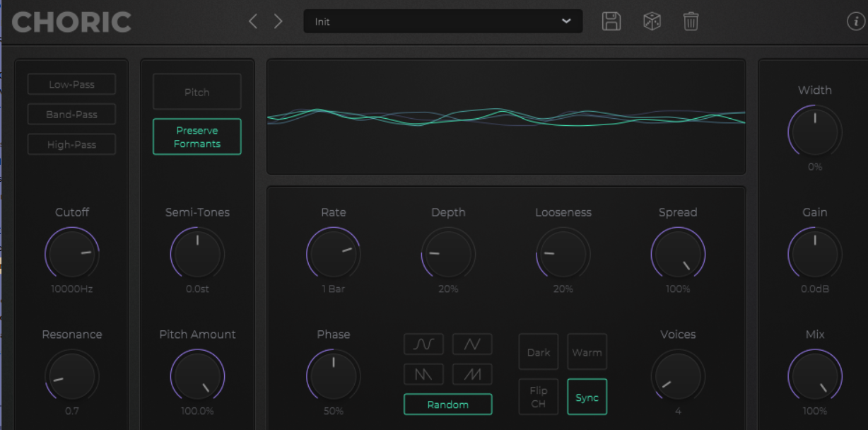Viewport: 868px width, 430px height.
Task: Delete the preset with the trash icon
Action: coord(691,21)
